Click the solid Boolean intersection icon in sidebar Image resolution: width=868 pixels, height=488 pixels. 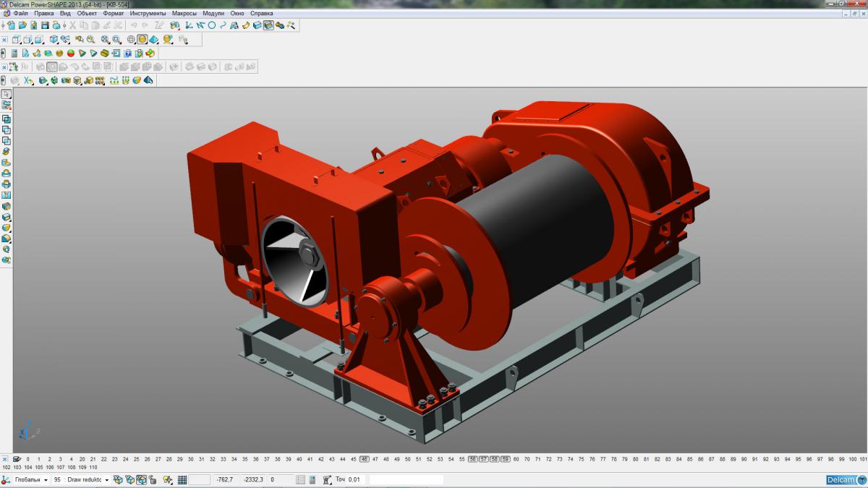(7, 140)
